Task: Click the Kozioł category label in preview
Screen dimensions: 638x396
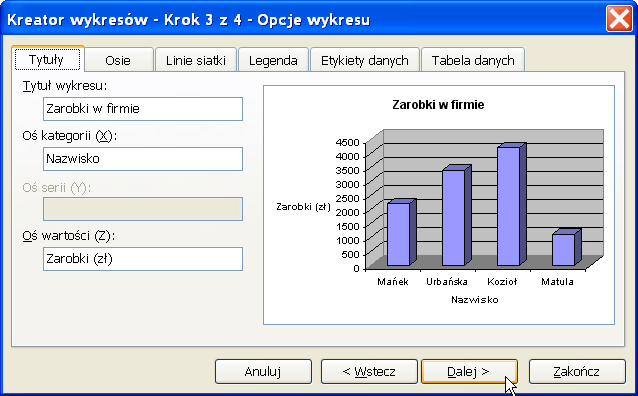Action: 502,282
